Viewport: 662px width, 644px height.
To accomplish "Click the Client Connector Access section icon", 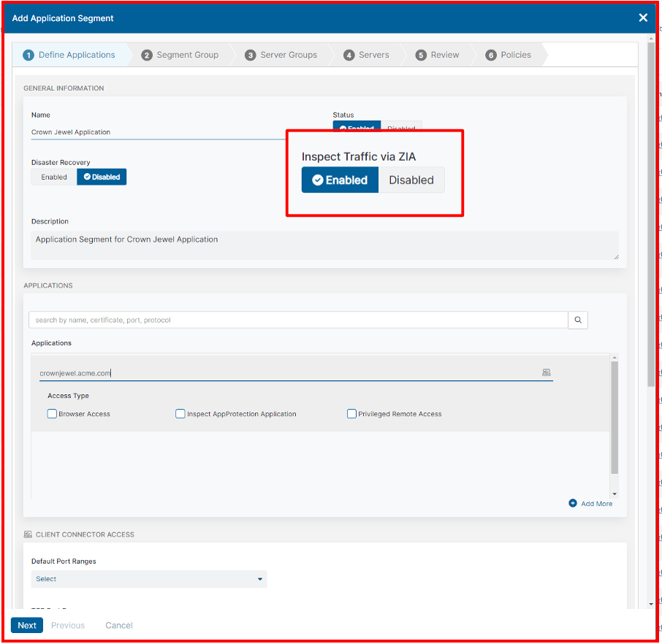I will (28, 534).
